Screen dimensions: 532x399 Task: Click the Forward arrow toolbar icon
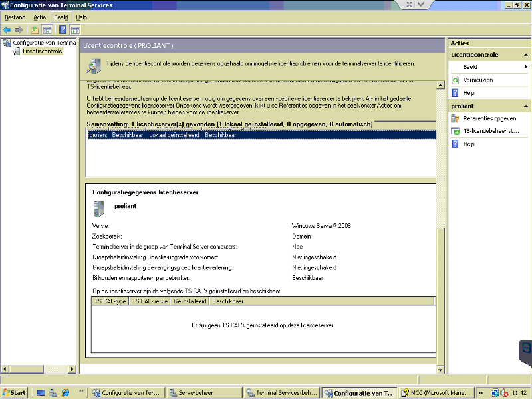pos(20,29)
